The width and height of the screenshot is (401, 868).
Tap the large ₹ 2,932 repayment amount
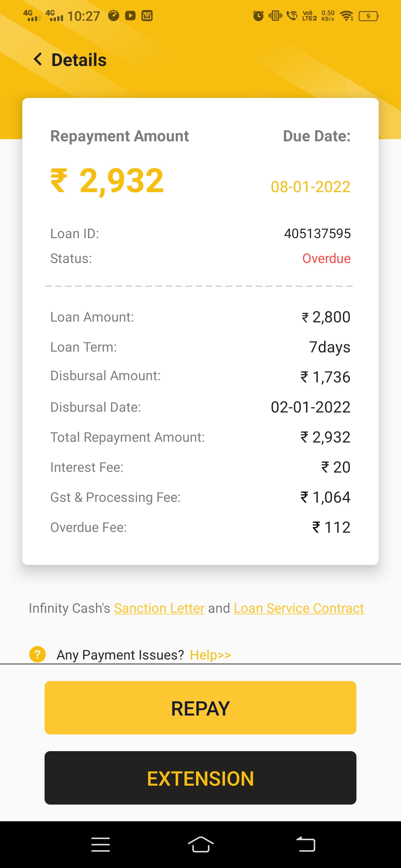[x=107, y=181]
